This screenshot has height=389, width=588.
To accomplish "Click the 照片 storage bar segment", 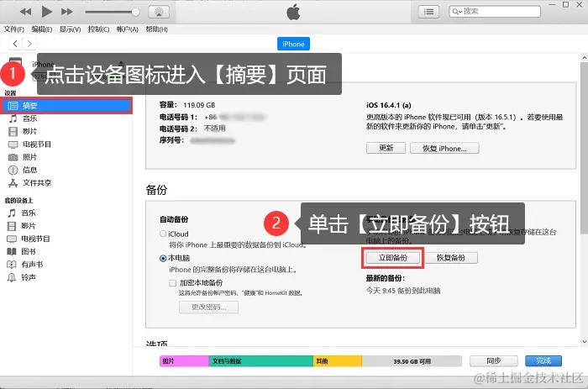I will coord(184,361).
